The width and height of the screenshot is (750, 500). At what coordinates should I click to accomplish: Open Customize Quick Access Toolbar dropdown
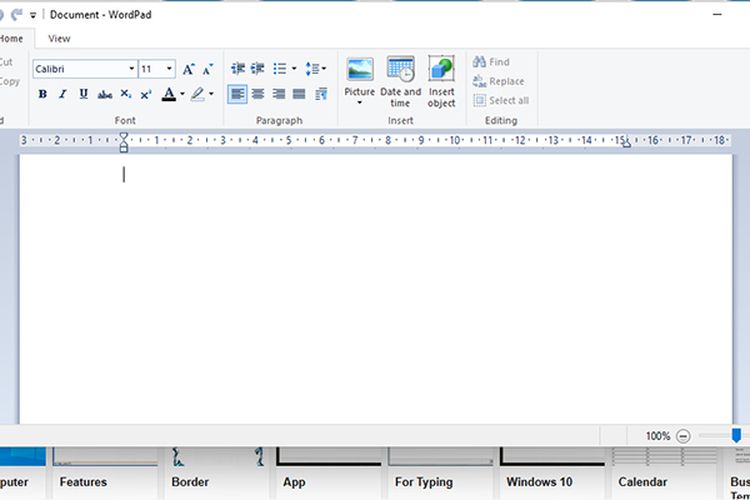33,15
